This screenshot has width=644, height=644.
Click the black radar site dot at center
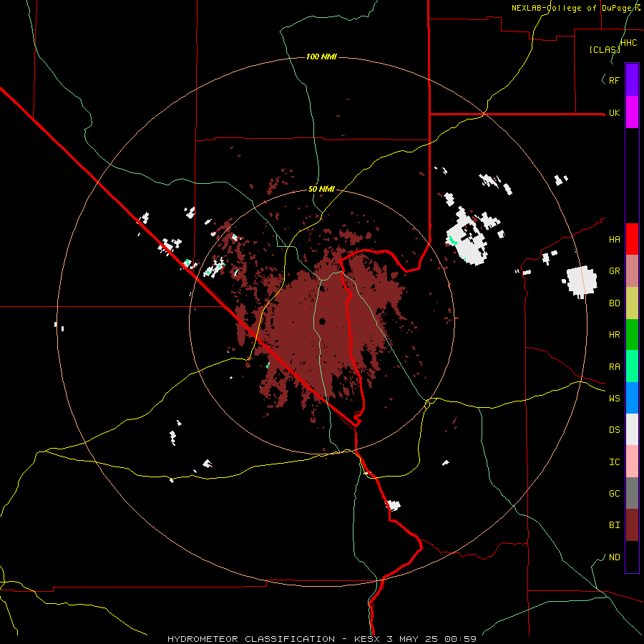point(322,321)
